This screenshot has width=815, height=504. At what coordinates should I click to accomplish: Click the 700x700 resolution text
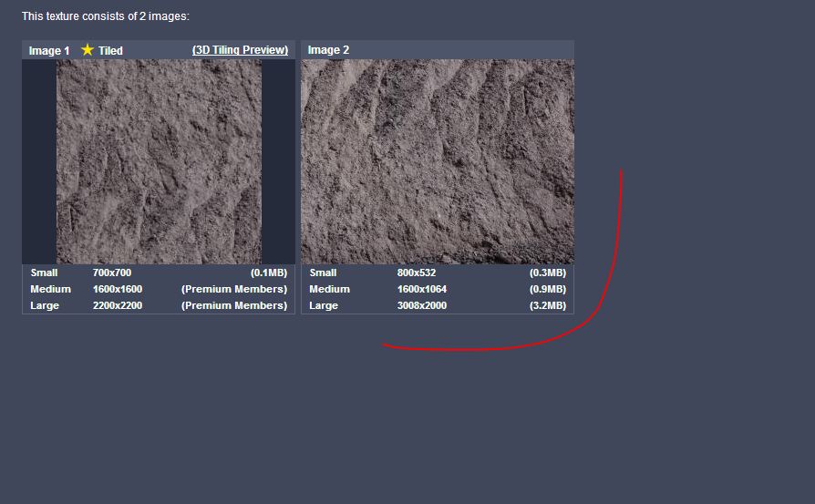112,273
